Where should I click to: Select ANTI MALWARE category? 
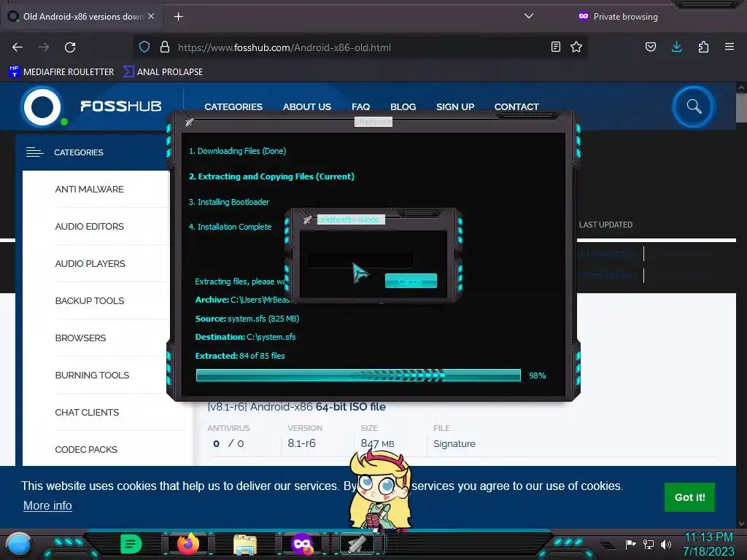tap(89, 190)
